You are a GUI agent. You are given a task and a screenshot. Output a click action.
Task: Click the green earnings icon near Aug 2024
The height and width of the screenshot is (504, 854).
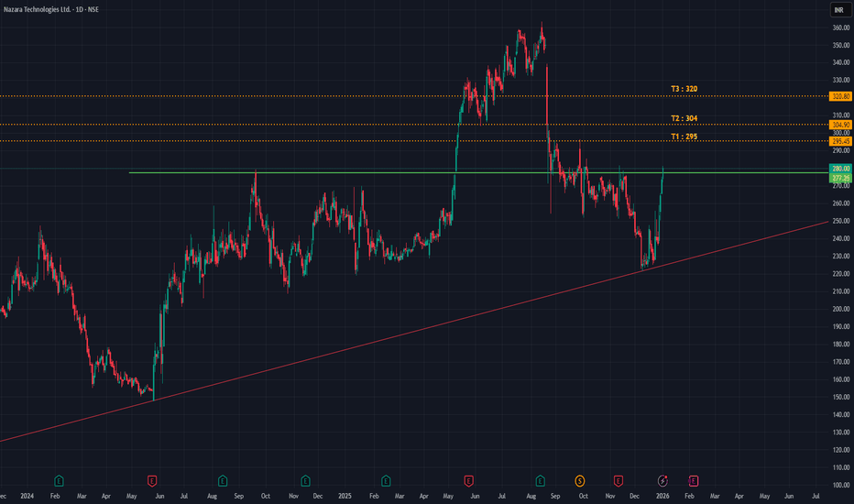point(223,480)
